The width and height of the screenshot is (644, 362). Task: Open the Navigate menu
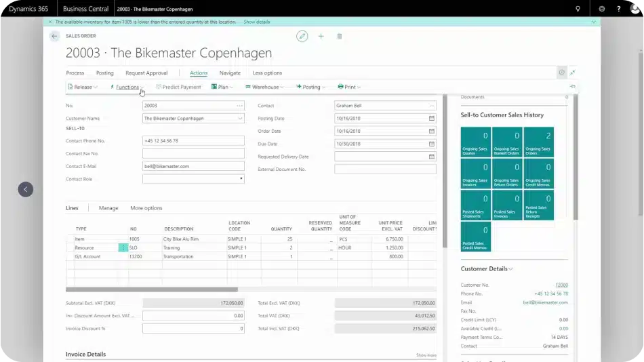coord(230,73)
